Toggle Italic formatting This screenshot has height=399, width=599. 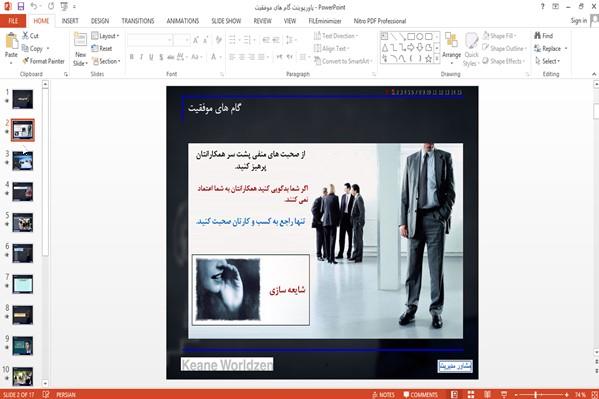[x=141, y=57]
